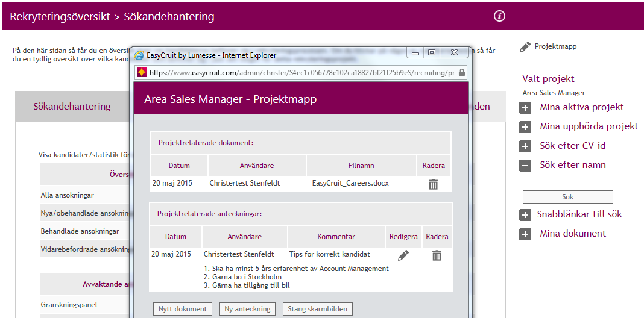This screenshot has width=644, height=318.
Task: Expand Mina dokument section
Action: click(x=525, y=234)
